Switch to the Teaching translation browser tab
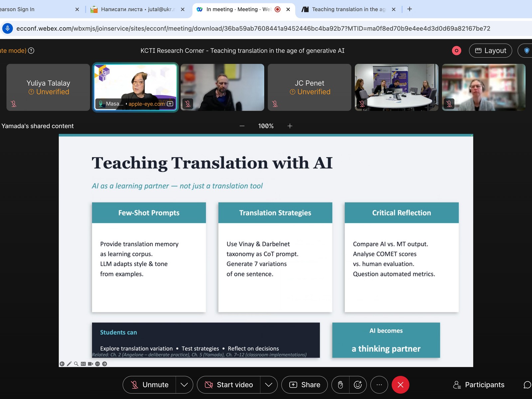 click(348, 9)
